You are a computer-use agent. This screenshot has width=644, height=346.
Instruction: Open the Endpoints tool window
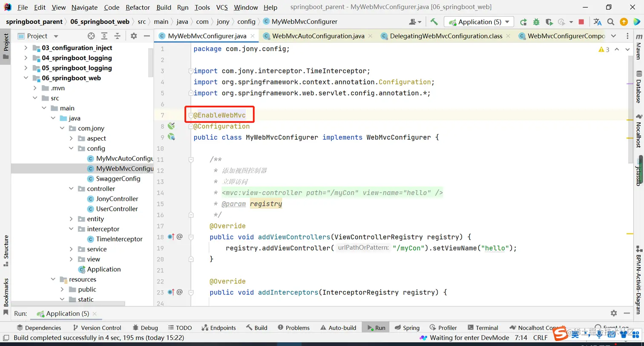tap(219, 328)
